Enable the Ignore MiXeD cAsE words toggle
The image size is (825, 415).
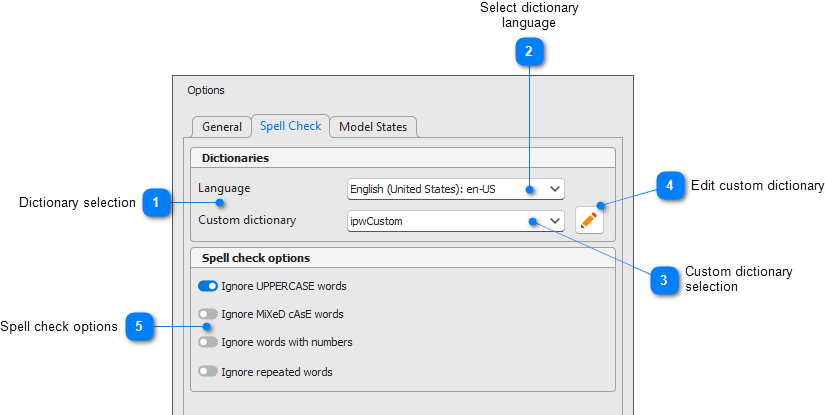tap(208, 314)
